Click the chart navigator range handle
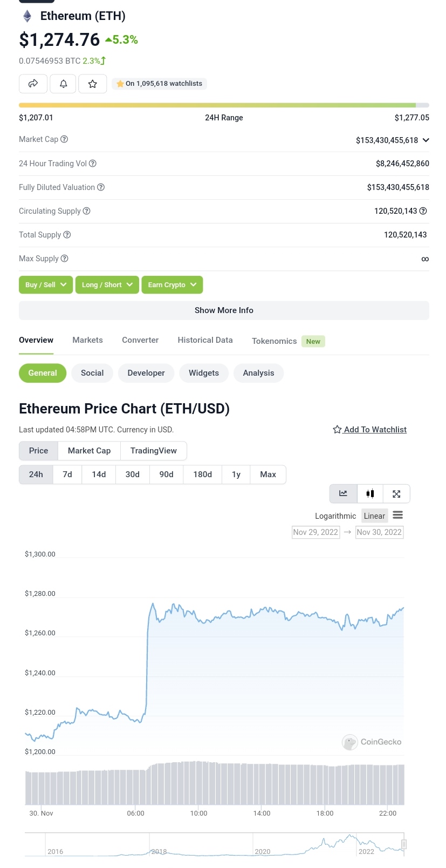 403,844
